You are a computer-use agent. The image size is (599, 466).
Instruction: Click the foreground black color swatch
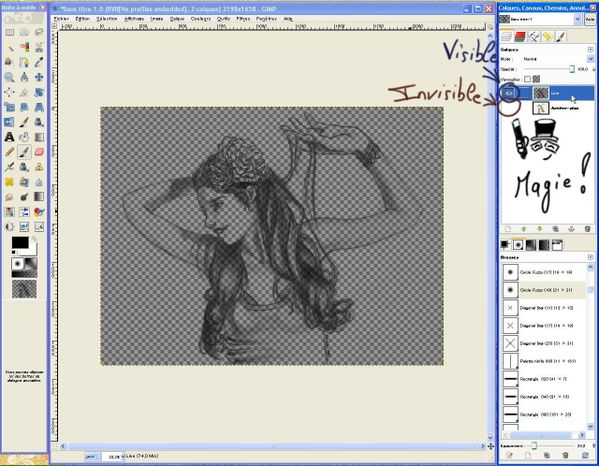point(20,243)
